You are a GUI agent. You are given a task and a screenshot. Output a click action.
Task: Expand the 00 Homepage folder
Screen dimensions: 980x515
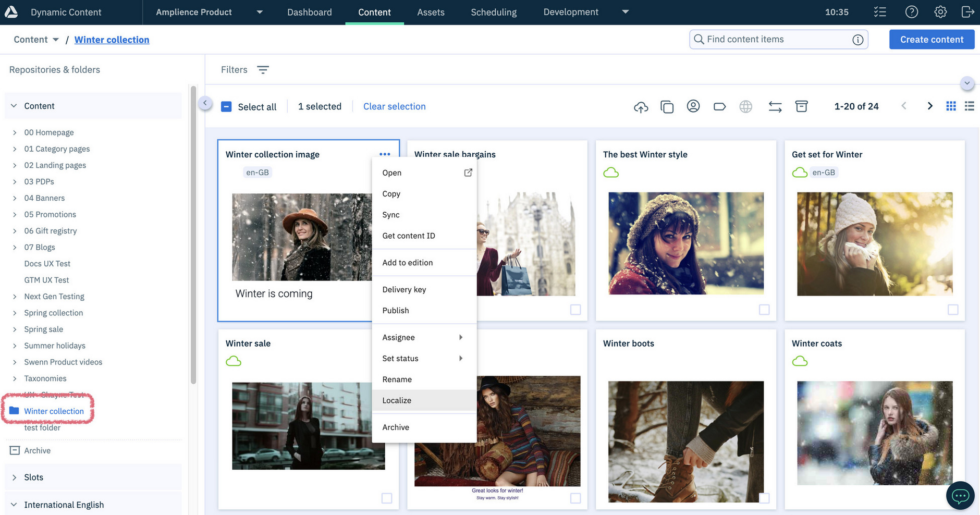[x=15, y=133]
